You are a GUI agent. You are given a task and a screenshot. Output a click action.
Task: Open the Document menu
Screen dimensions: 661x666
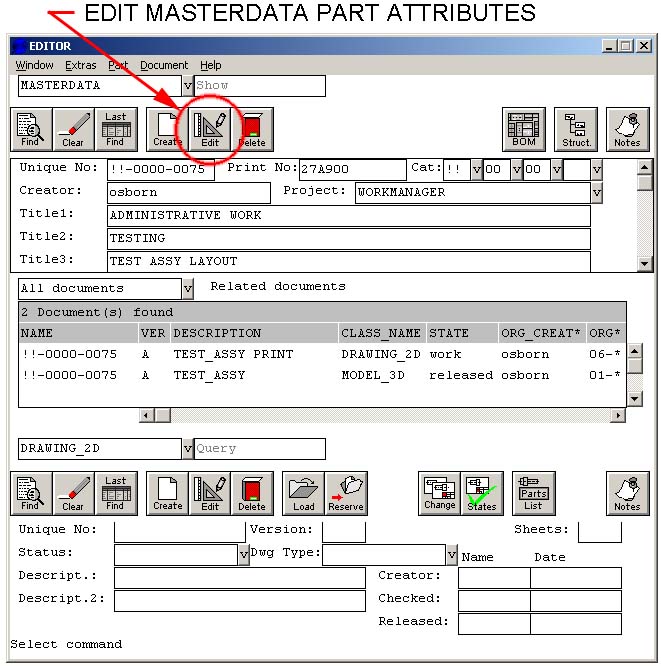coord(164,65)
